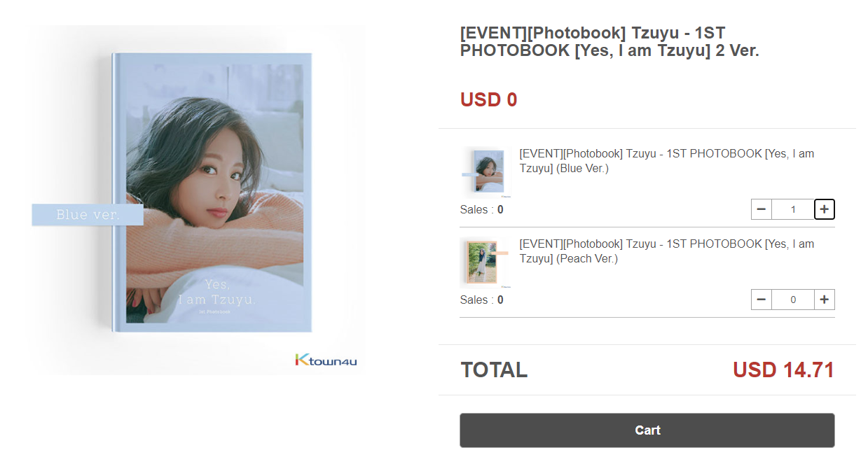This screenshot has width=868, height=471.
Task: Increase Peach Ver. quantity with plus icon
Action: point(825,300)
